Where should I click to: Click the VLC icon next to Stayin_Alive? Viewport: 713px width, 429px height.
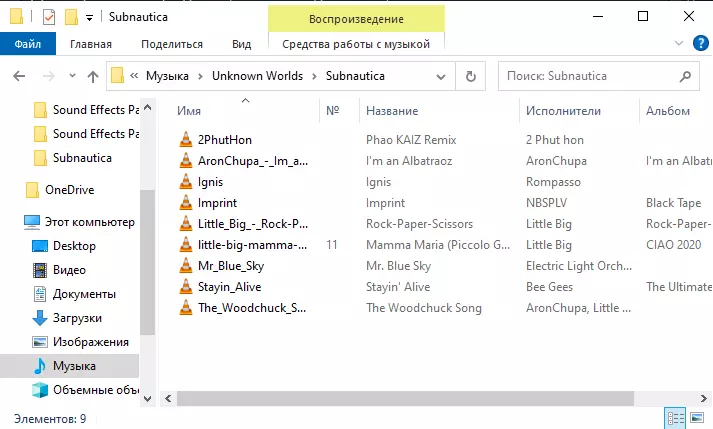[186, 286]
